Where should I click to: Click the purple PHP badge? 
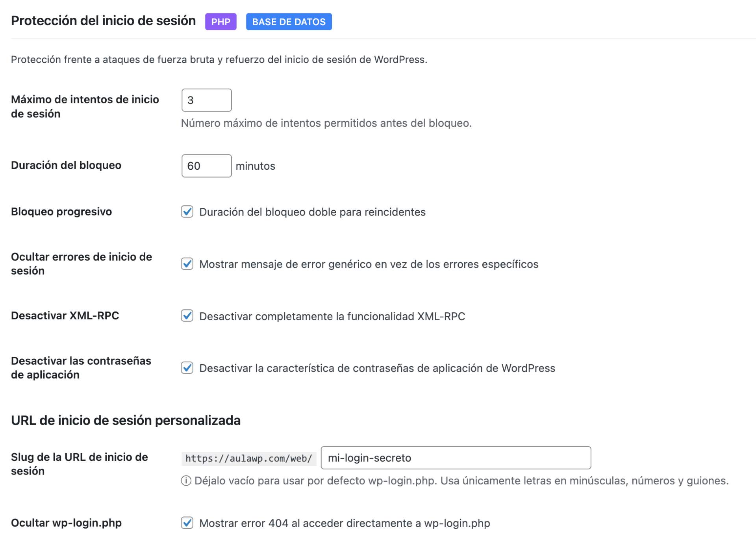pos(220,22)
